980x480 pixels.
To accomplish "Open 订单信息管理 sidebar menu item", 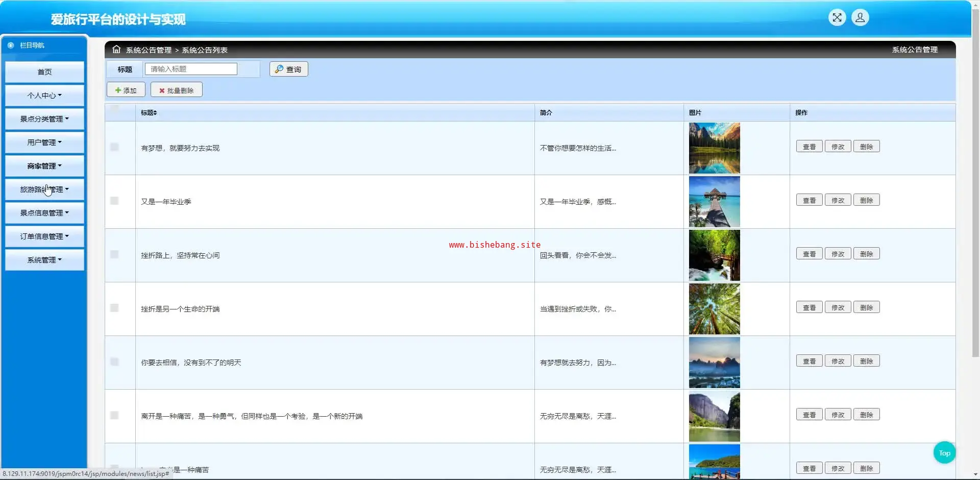I will [x=44, y=236].
